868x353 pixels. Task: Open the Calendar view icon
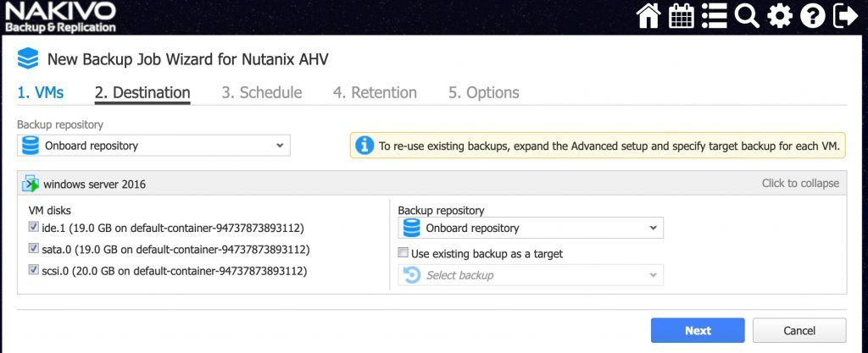click(682, 15)
